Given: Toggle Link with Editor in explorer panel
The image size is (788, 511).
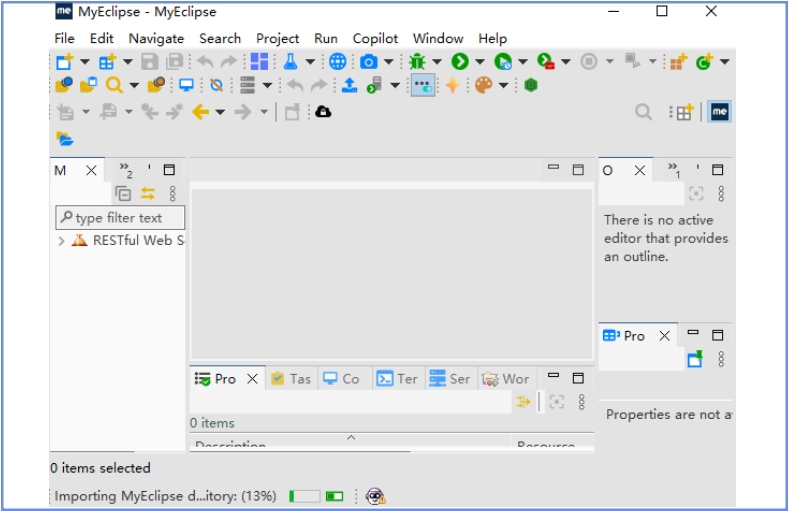Looking at the screenshot, I should click(x=148, y=194).
